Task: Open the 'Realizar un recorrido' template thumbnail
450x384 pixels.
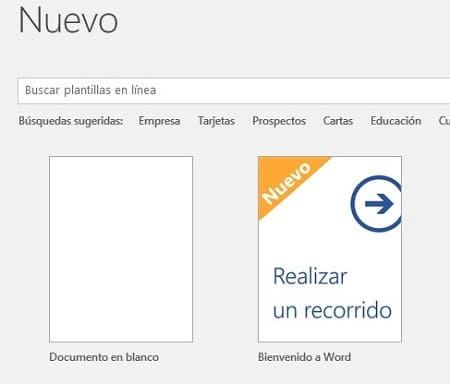Action: point(330,249)
